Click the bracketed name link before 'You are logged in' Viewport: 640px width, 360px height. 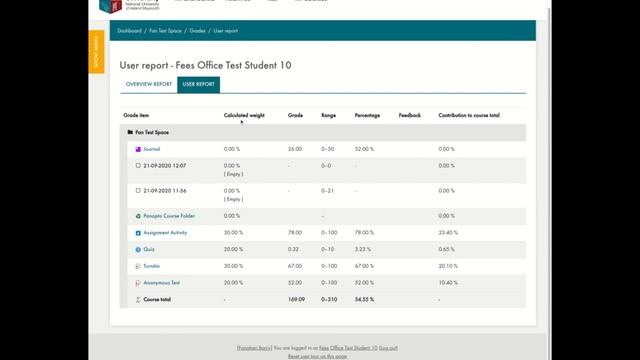[x=254, y=348]
